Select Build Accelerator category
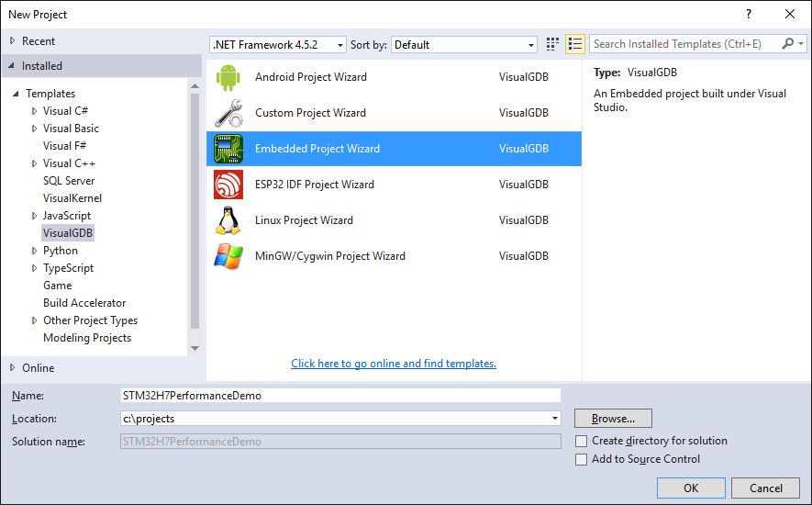 [84, 303]
